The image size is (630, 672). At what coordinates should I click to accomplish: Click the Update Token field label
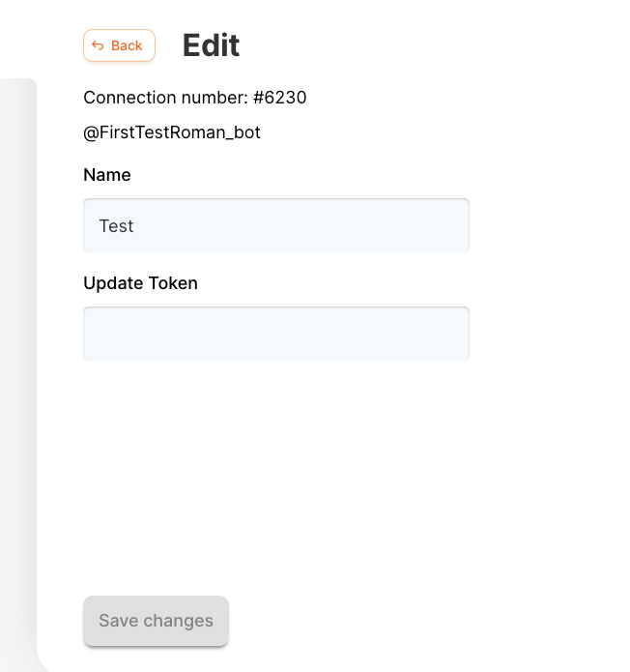point(140,283)
